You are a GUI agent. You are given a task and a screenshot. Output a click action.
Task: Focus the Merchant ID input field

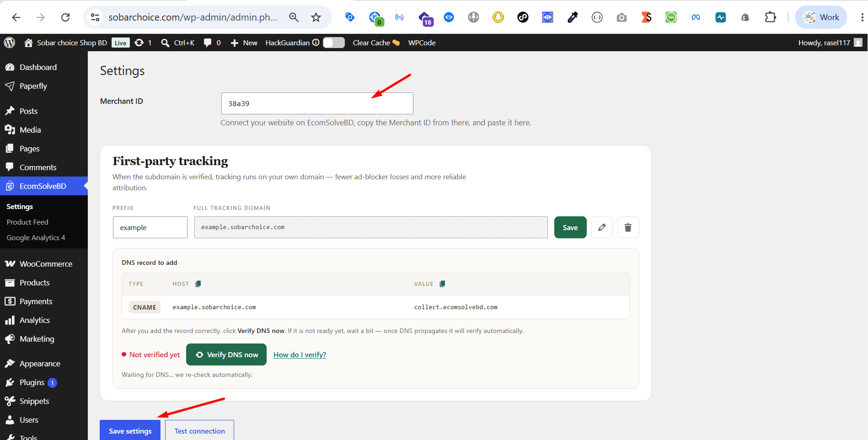[317, 103]
